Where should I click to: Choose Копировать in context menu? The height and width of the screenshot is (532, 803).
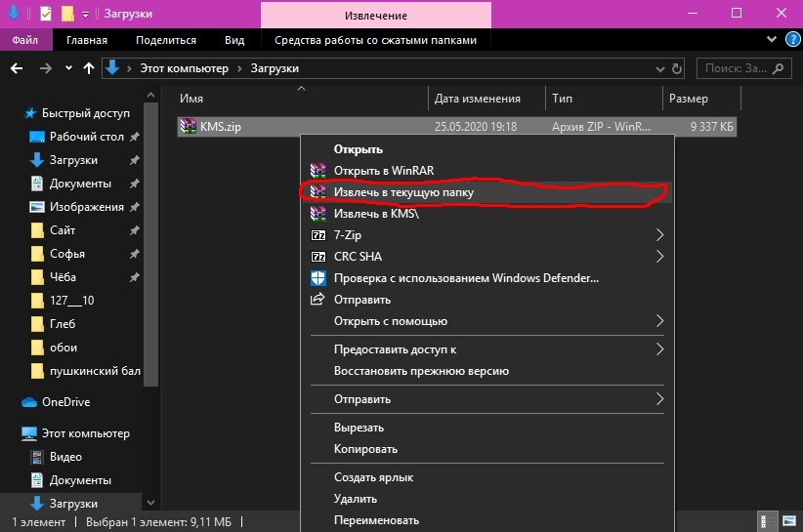point(487,449)
